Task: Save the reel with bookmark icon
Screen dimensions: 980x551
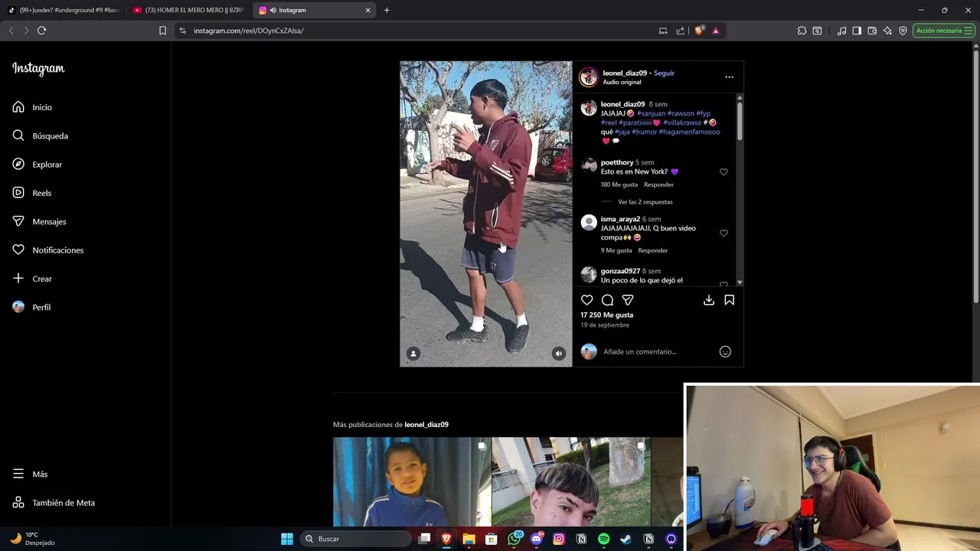Action: [x=730, y=300]
